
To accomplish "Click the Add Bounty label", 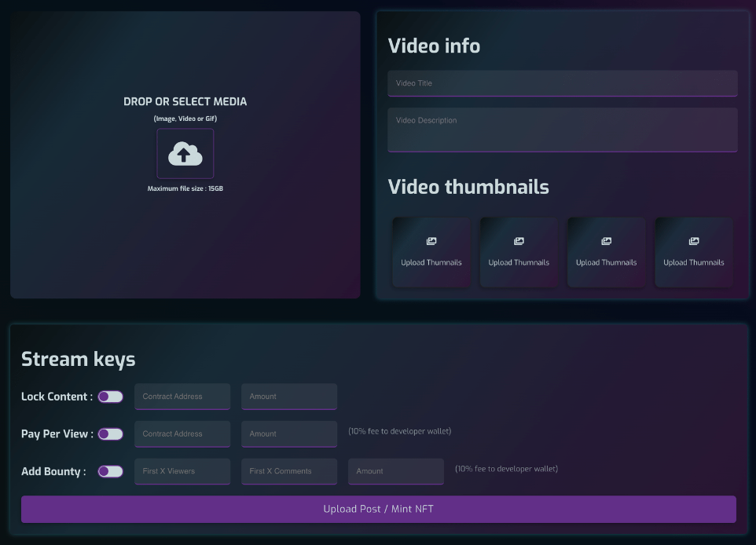I will (53, 471).
